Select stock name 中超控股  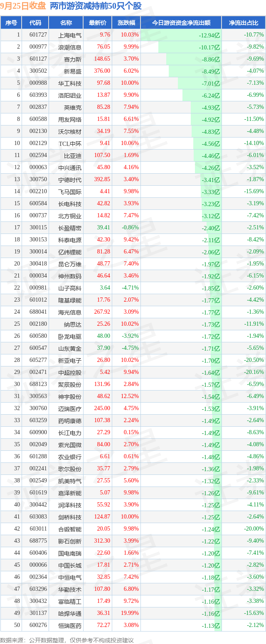tap(70, 373)
